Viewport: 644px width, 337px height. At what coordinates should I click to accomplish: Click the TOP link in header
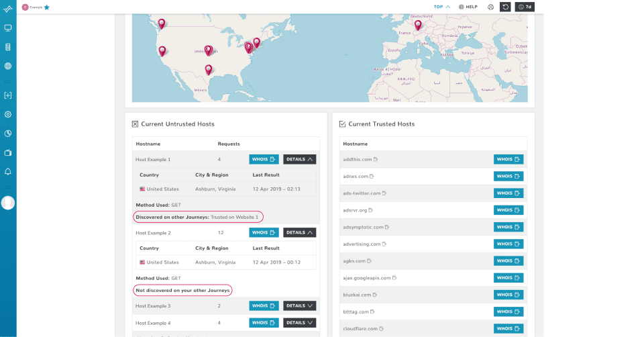[x=442, y=7]
